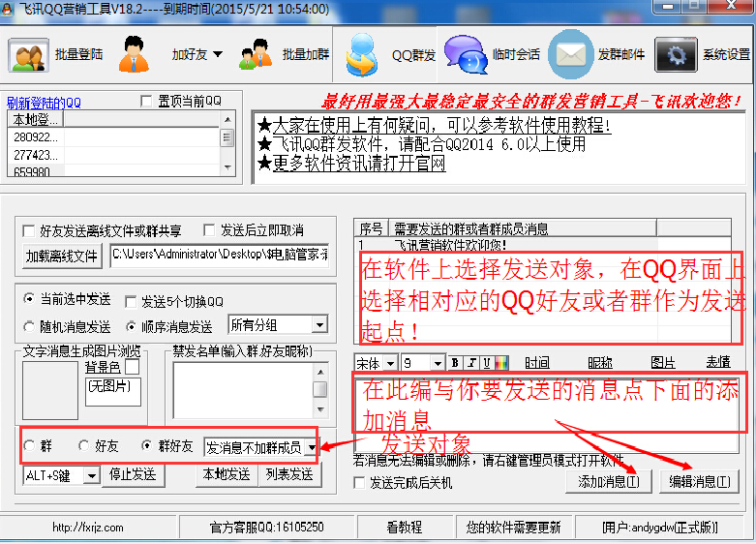
Task: Check 好友发送离线文件或群共享
Action: [x=28, y=231]
